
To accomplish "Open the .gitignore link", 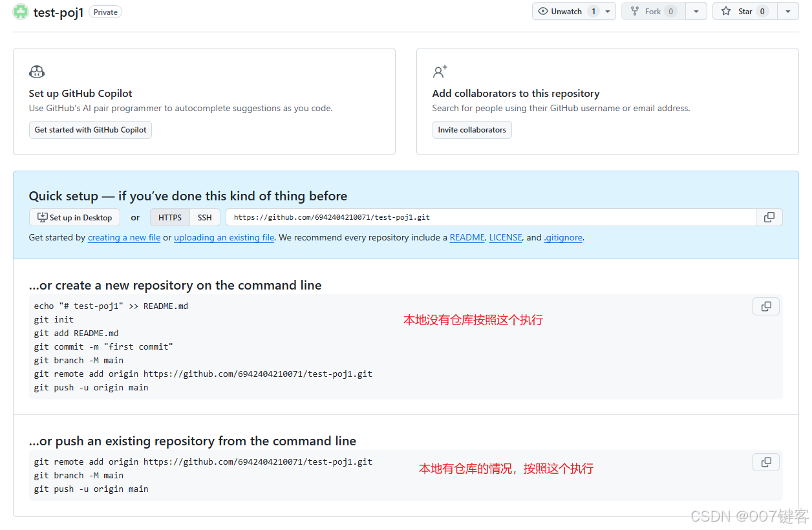I will pos(563,238).
